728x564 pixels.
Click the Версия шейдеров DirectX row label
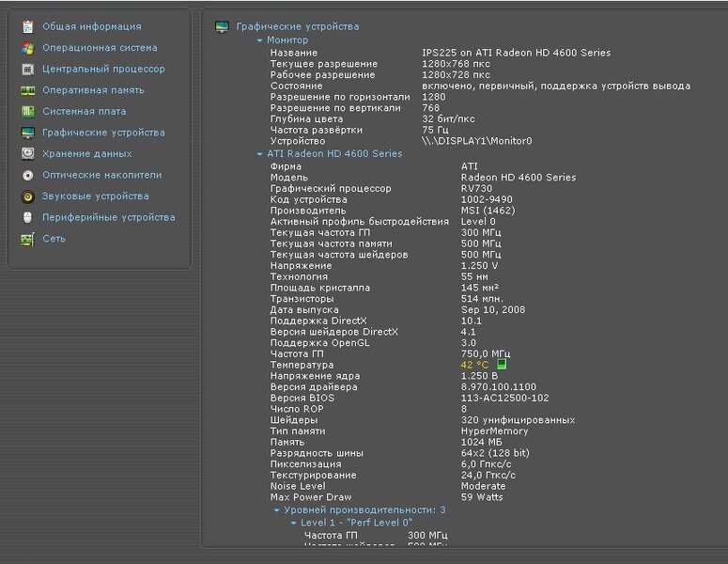click(x=333, y=332)
